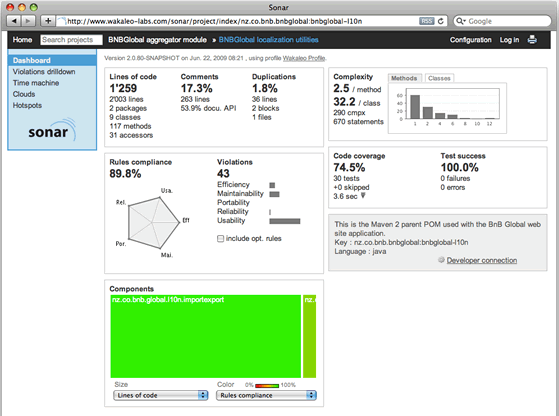Click the Usability violations row
This screenshot has height=416, width=559.
pyautogui.click(x=259, y=221)
